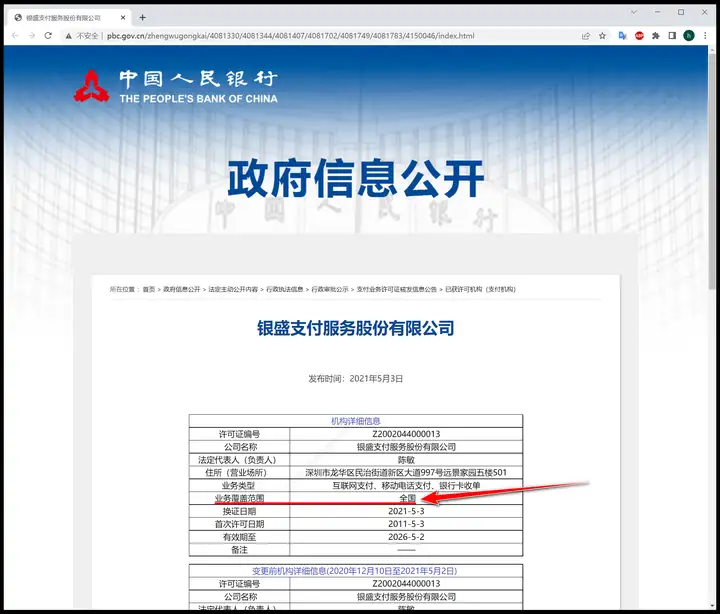The width and height of the screenshot is (720, 614).
Task: Click the 互联网支付、移动电话支付 business type cell
Action: pyautogui.click(x=406, y=485)
